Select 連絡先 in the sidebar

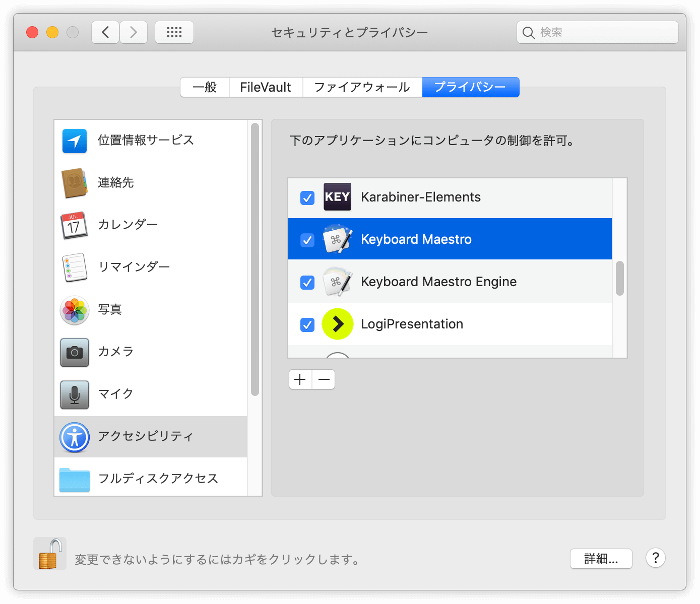click(151, 183)
